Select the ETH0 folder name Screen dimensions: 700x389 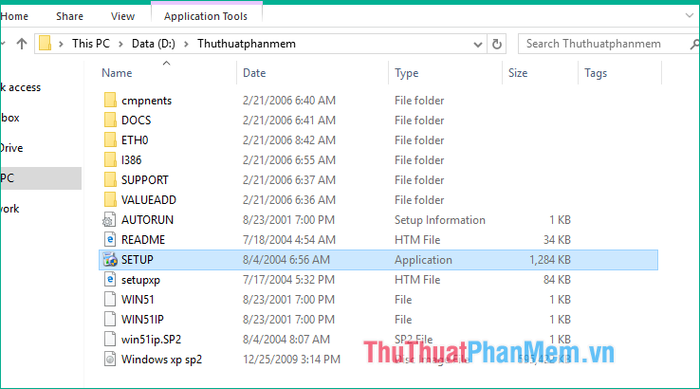135,140
